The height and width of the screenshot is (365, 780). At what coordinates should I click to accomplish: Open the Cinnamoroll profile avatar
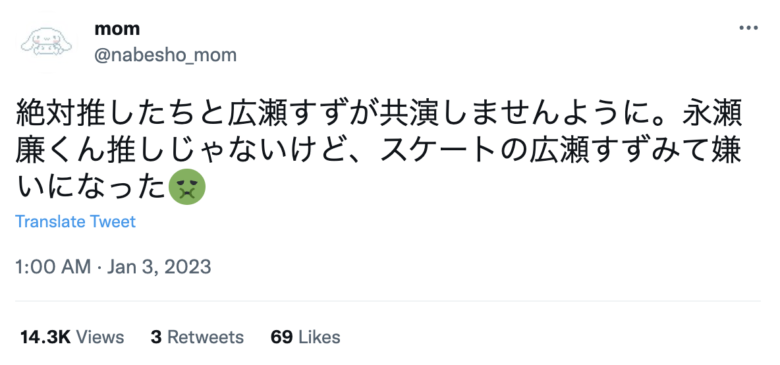(x=46, y=41)
